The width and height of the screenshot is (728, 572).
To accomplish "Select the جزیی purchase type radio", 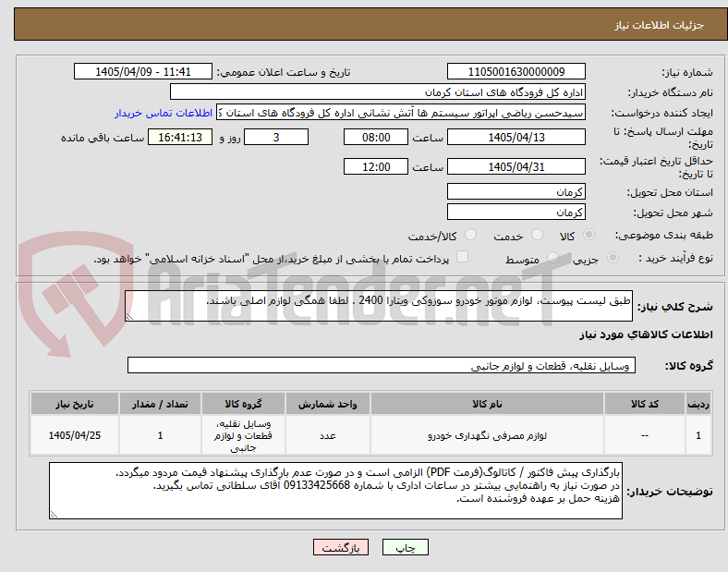I will (613, 257).
